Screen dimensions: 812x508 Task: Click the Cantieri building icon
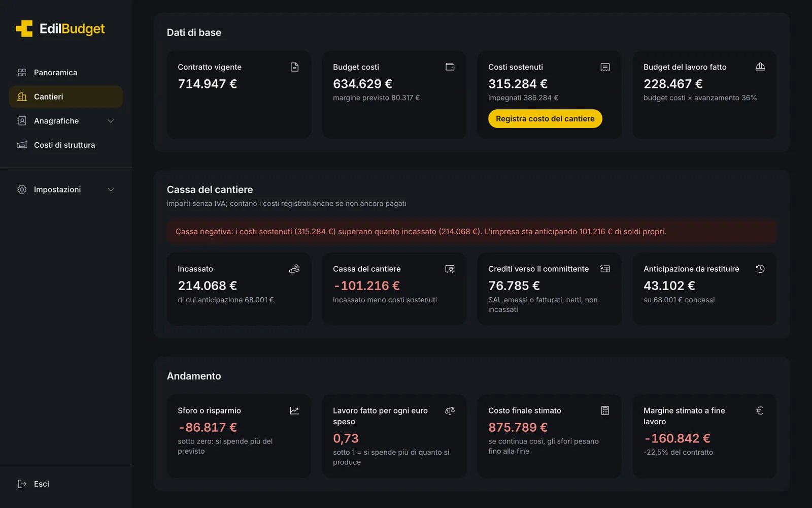point(22,97)
